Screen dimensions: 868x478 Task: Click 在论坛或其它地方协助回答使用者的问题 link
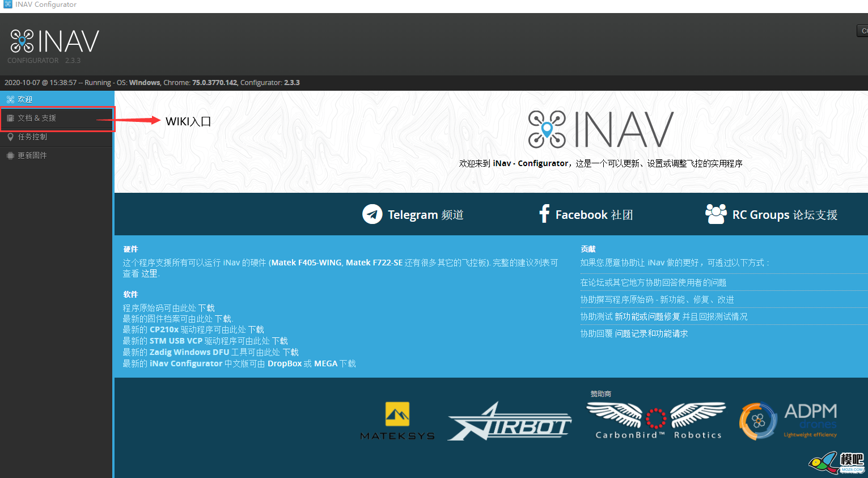pos(653,282)
